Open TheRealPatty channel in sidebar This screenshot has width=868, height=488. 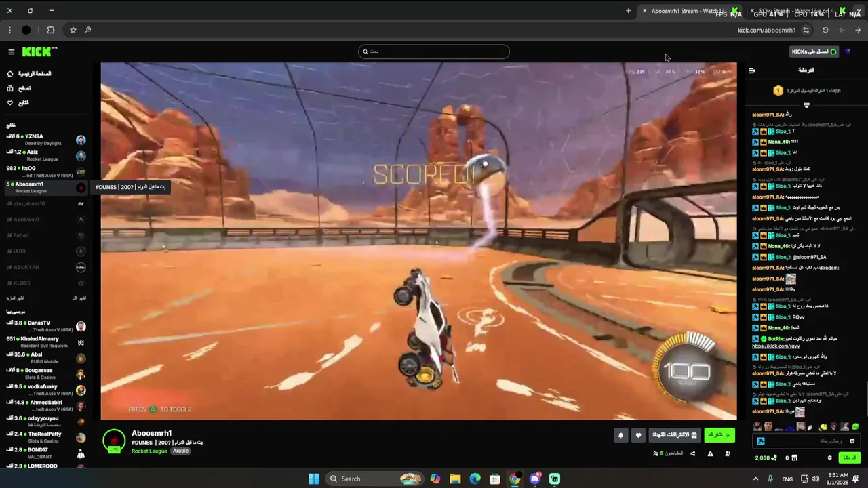tap(46, 437)
